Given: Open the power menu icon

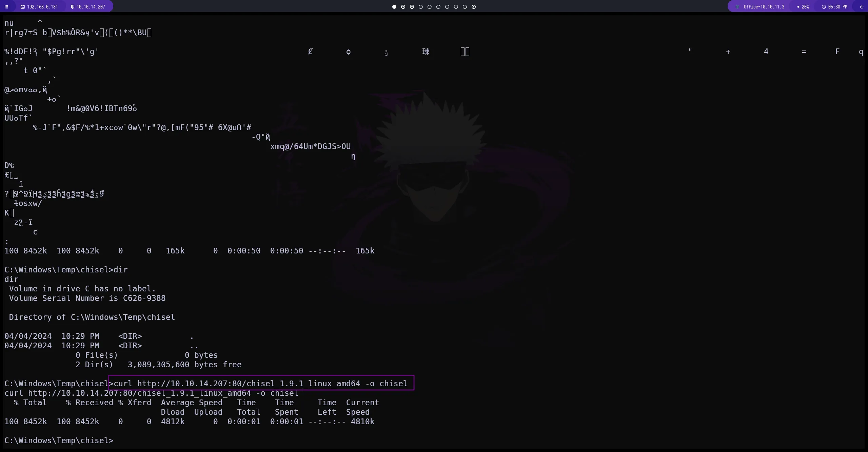Looking at the screenshot, I should tap(862, 7).
